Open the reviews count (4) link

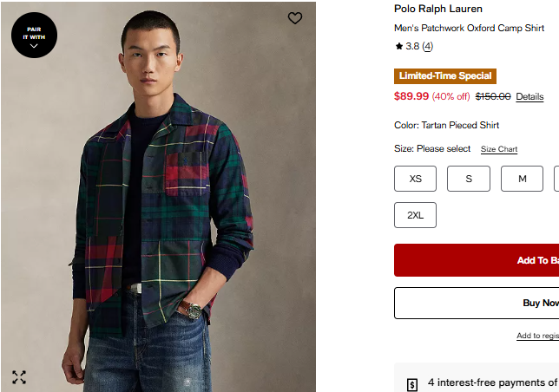click(428, 46)
